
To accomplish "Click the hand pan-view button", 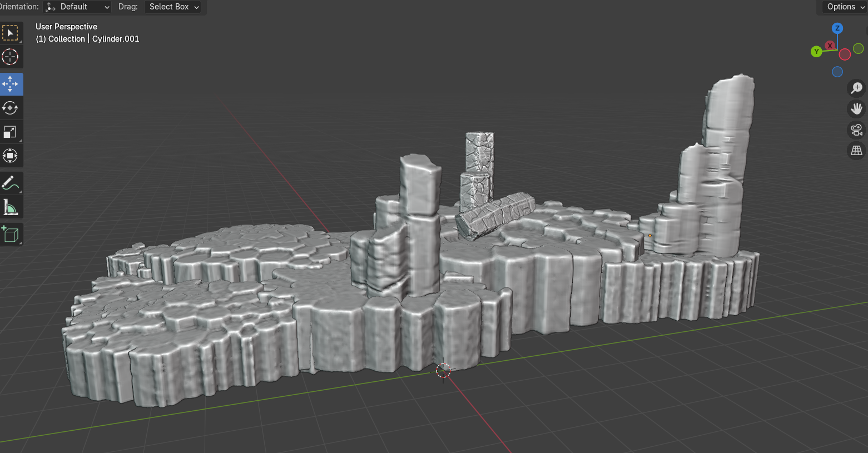I will pos(856,108).
